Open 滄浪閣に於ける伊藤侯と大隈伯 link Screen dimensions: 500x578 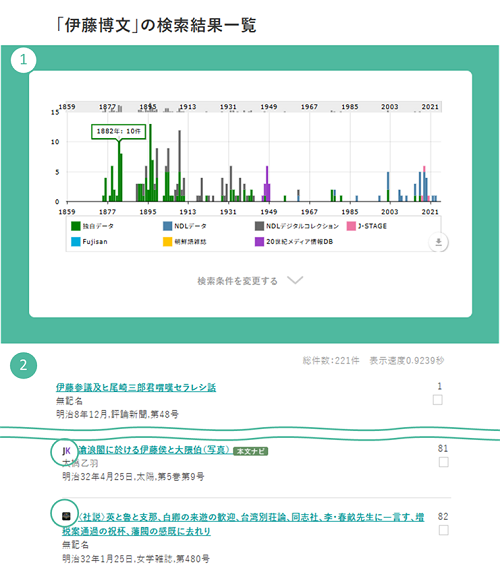(x=155, y=450)
